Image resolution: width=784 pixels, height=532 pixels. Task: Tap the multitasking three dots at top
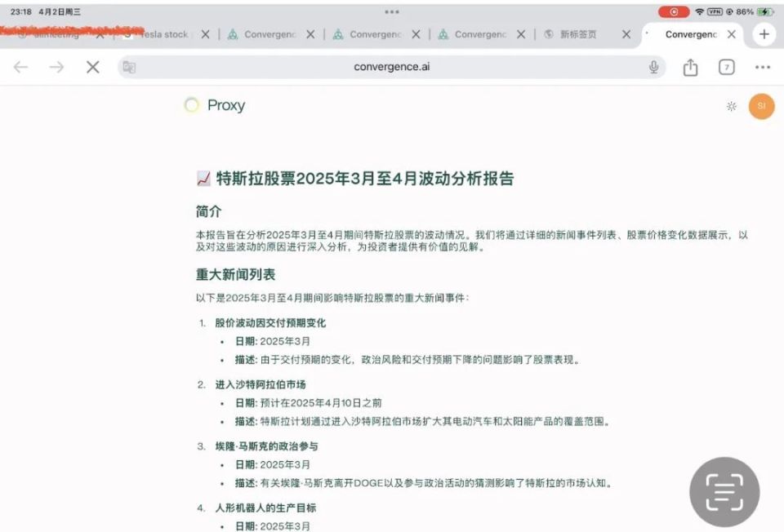[x=392, y=11]
